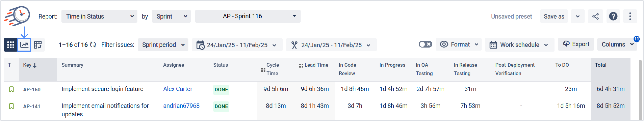The image size is (644, 121).
Task: Click the Save as button
Action: click(x=554, y=17)
